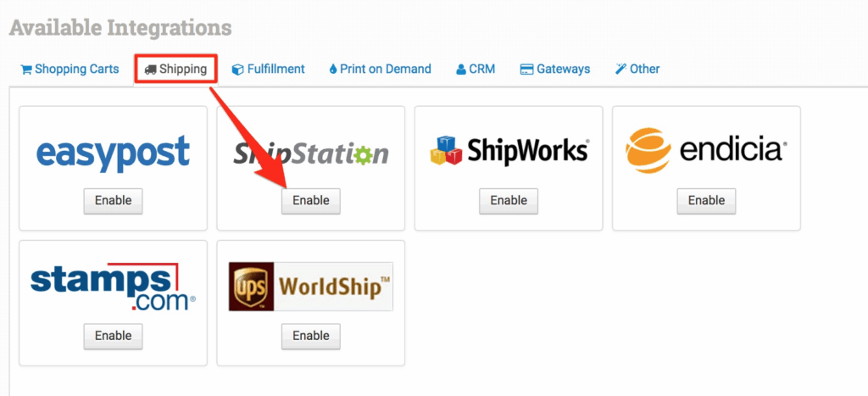
Task: Switch to the Fulfillment tab
Action: pyautogui.click(x=268, y=69)
